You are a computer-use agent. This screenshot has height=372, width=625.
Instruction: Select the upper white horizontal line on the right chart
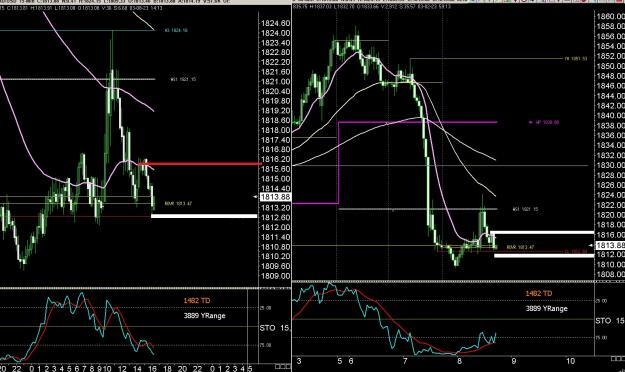pyautogui.click(x=542, y=232)
